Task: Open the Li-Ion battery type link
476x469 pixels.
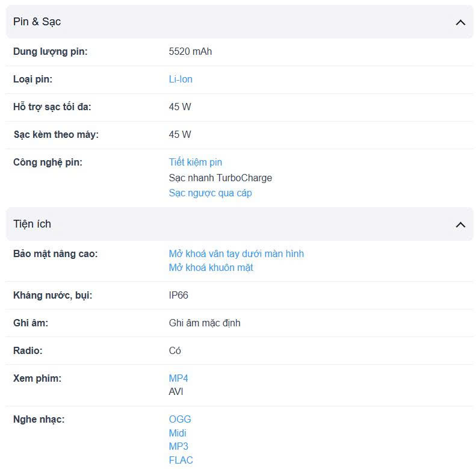Action: click(x=181, y=79)
